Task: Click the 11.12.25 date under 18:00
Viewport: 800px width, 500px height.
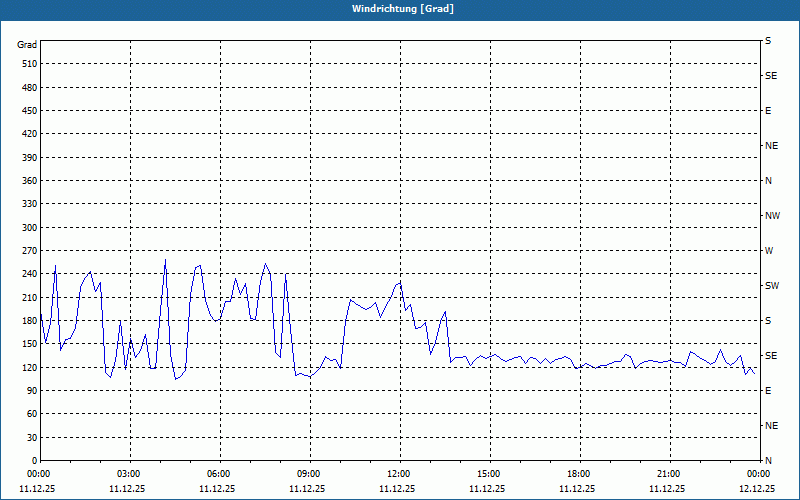Action: 577,489
